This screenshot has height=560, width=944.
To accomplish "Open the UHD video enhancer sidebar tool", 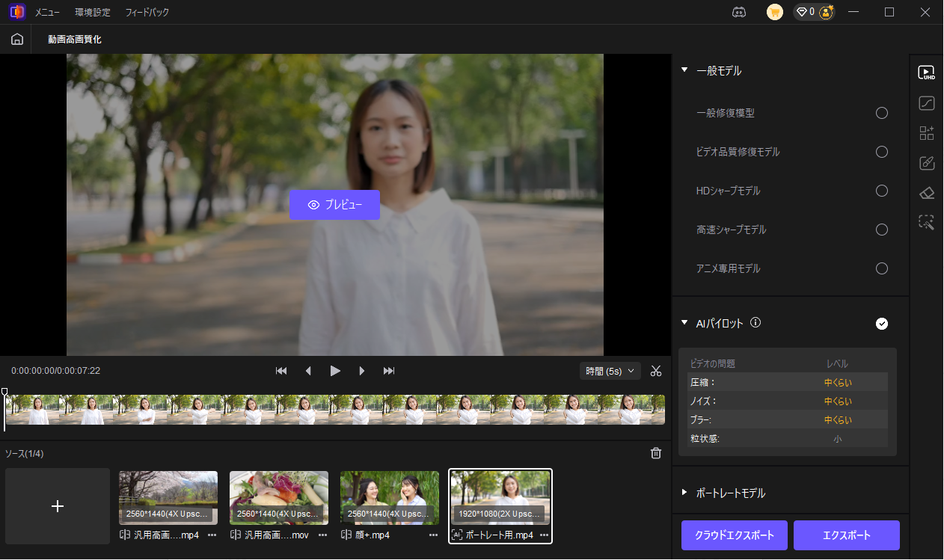I will point(927,73).
